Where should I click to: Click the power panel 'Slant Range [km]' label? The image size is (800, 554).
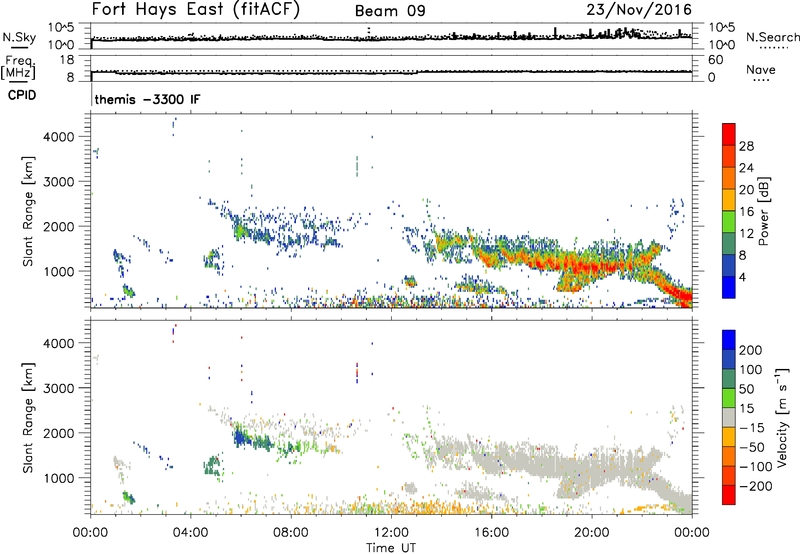28,211
